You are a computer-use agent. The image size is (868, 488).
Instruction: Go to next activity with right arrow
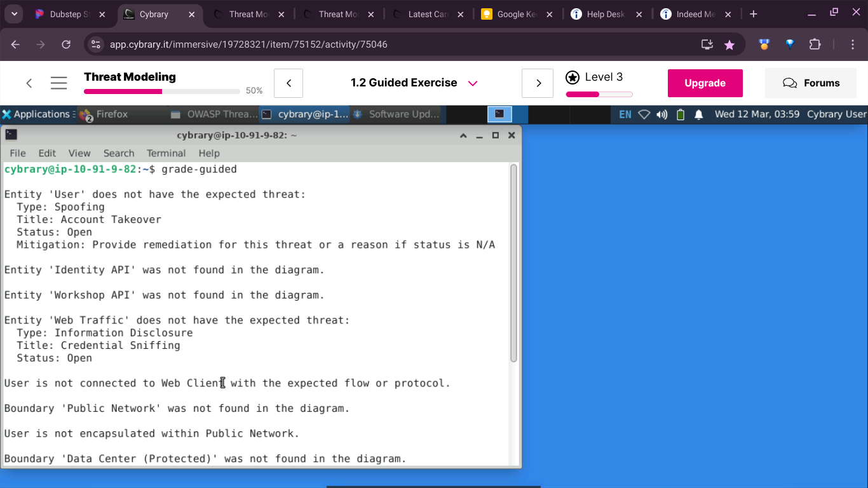538,83
